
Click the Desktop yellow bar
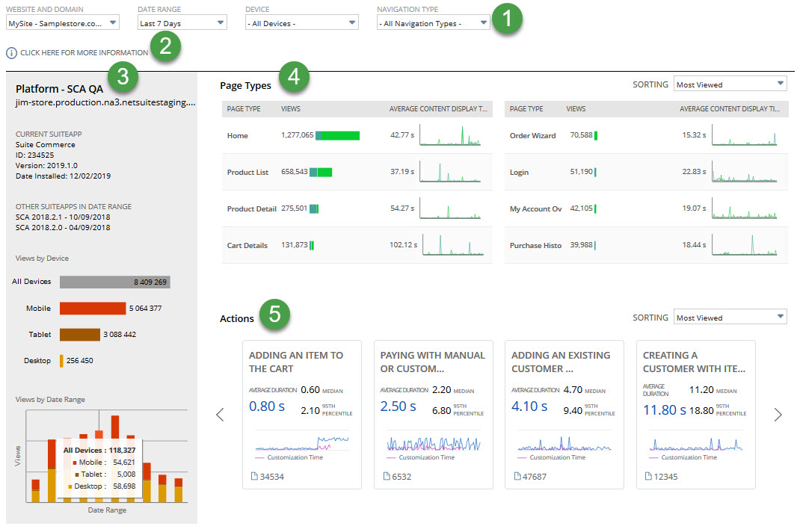[62, 361]
